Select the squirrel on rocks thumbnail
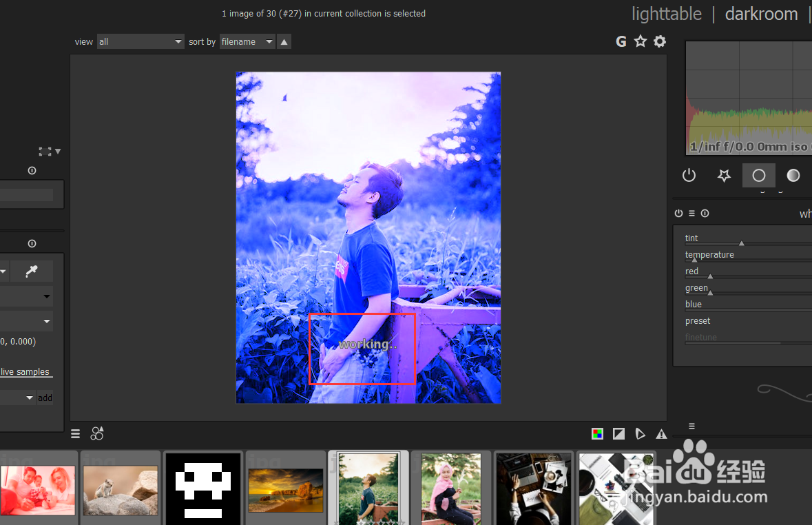 (x=120, y=491)
